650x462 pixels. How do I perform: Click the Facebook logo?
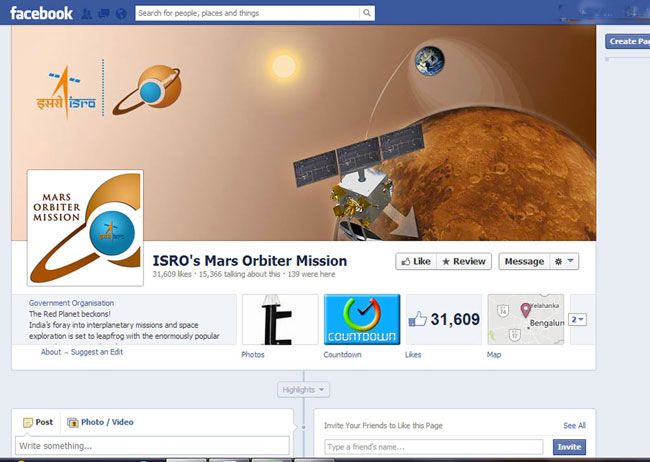[x=41, y=13]
